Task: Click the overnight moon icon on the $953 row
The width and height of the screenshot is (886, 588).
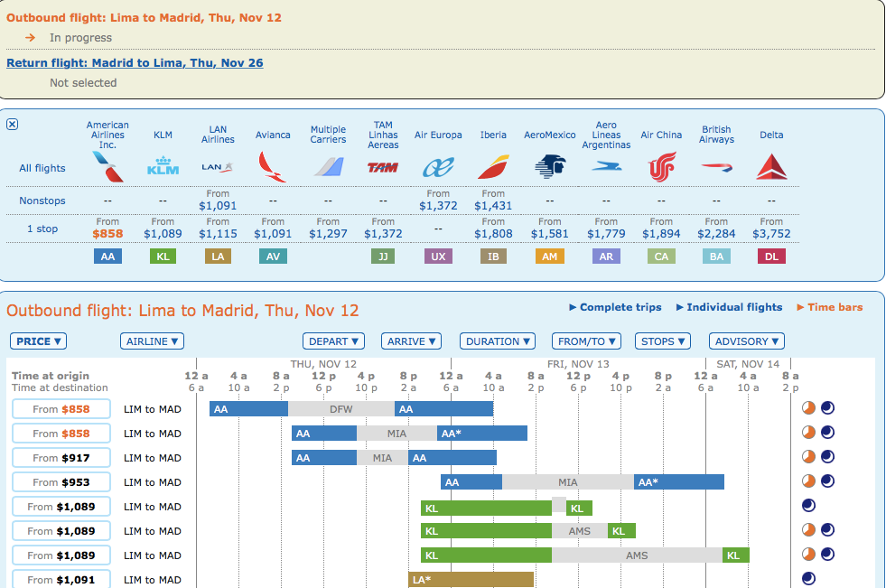Action: [828, 481]
